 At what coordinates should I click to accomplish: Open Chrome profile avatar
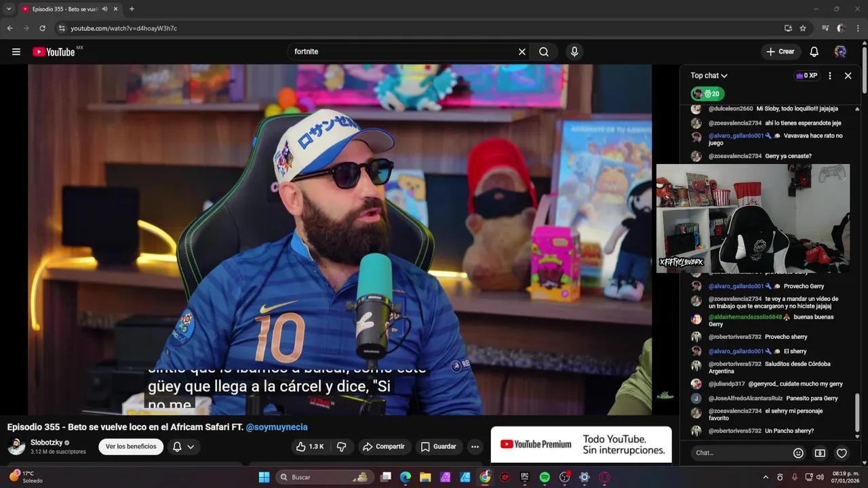coord(842,28)
